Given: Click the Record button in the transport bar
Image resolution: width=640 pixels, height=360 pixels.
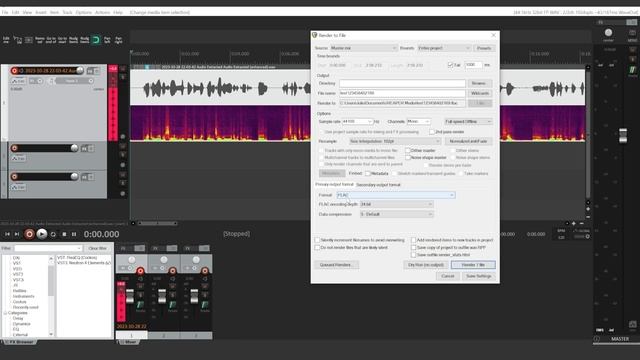Looking at the screenshot, I should click(29, 234).
